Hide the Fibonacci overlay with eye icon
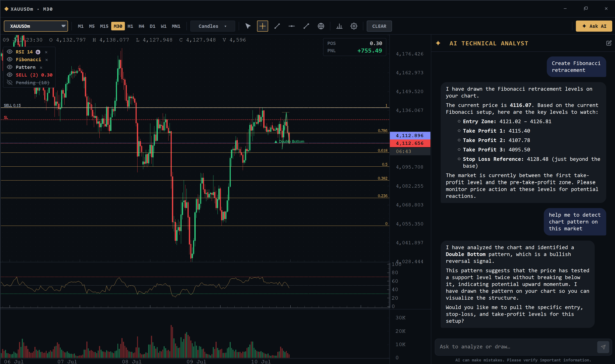This screenshot has height=364, width=615. point(10,59)
